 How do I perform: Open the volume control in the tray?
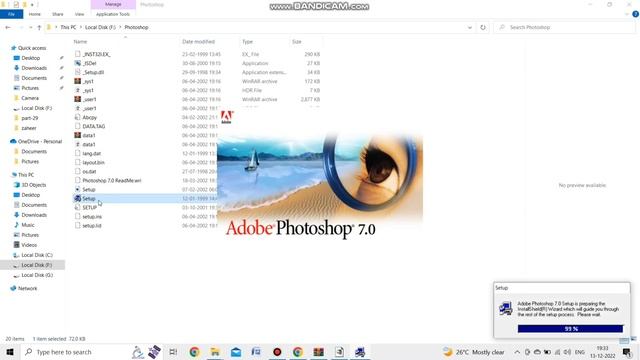[x=567, y=352]
